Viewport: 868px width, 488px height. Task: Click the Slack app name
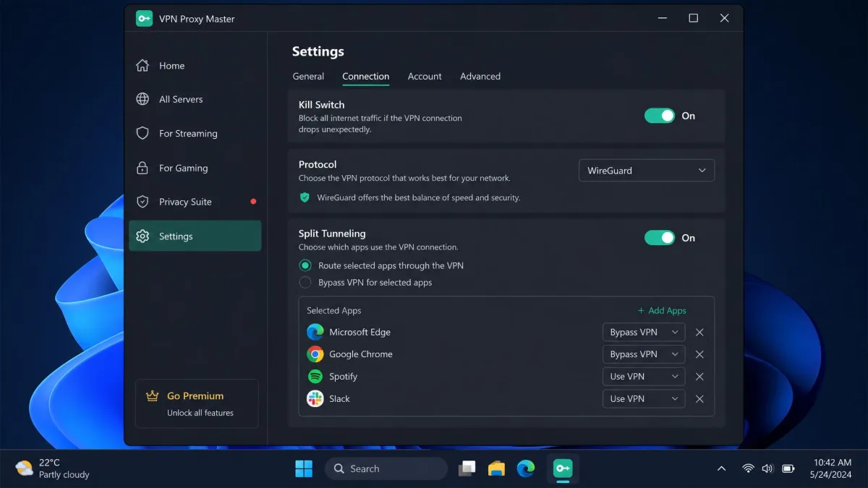tap(339, 399)
